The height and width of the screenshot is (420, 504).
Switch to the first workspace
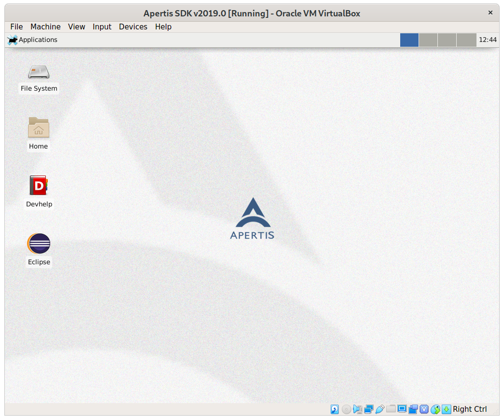pyautogui.click(x=409, y=40)
